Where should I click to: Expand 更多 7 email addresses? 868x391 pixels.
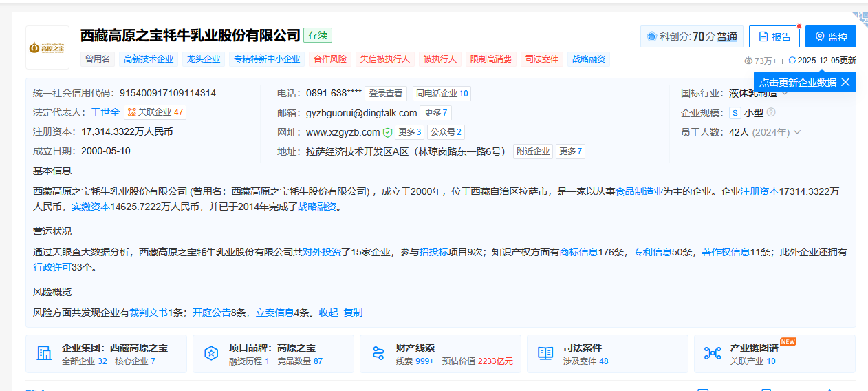pyautogui.click(x=436, y=113)
